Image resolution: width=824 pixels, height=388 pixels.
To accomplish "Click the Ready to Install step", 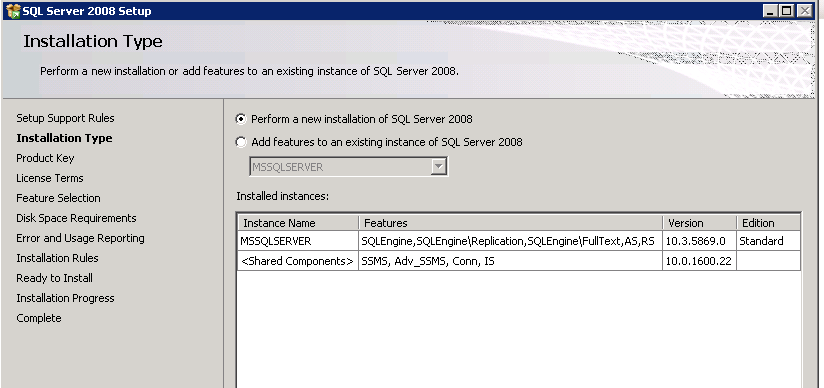I will pos(55,278).
